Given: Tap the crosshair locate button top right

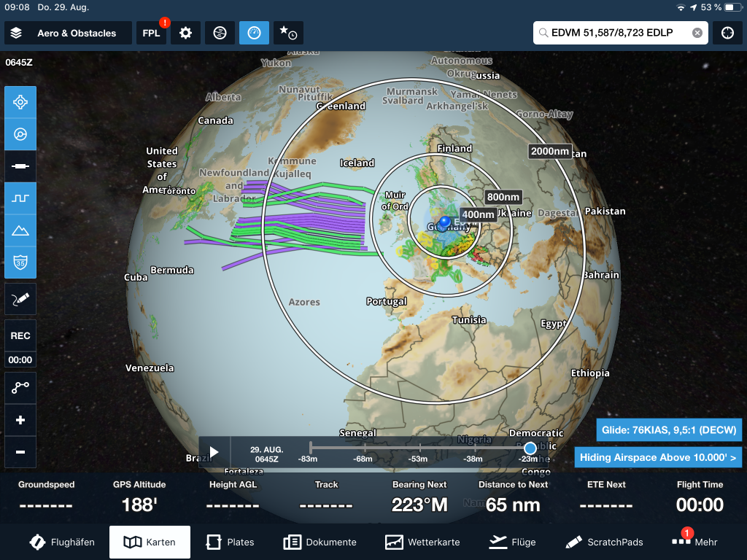Looking at the screenshot, I should 727,33.
